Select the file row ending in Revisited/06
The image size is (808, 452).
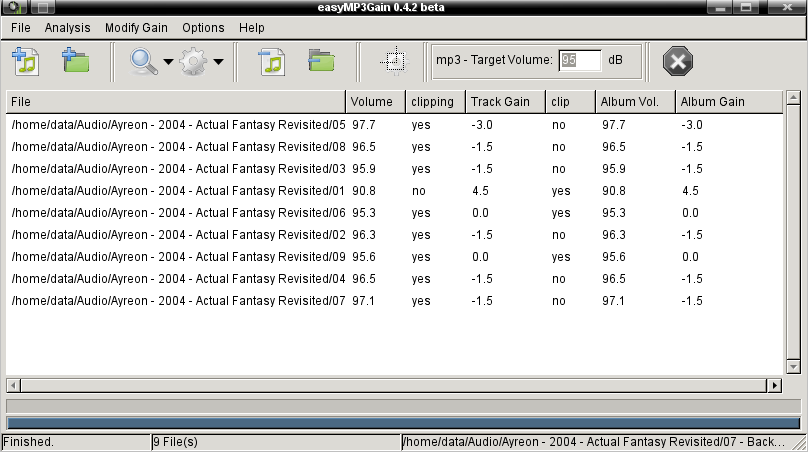(x=394, y=213)
